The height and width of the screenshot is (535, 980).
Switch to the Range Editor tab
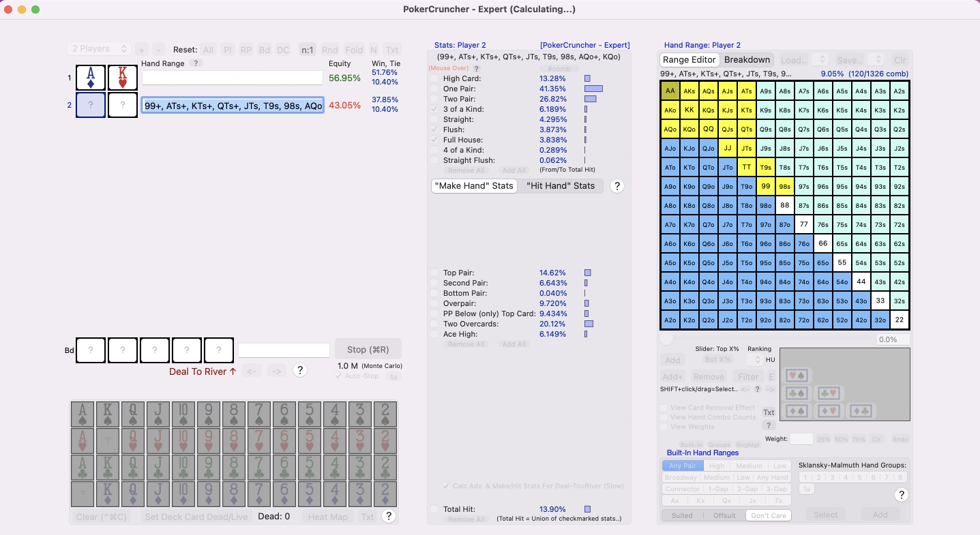[689, 60]
